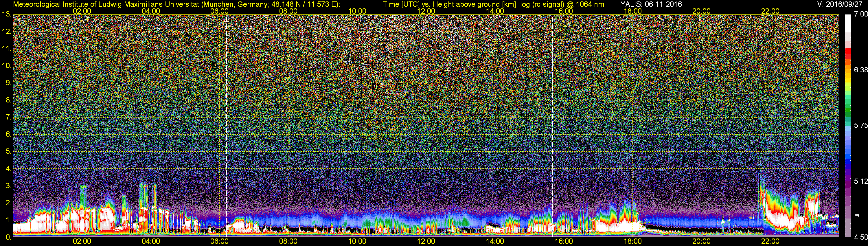This screenshot has width=868, height=246.
Task: Select the 18:00 label on the bottom time axis
Action: (x=632, y=242)
